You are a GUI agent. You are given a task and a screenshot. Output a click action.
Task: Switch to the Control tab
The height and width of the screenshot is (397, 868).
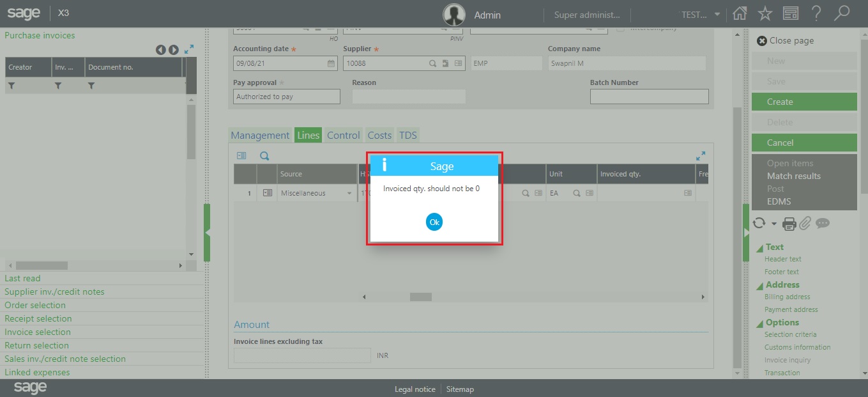point(343,135)
